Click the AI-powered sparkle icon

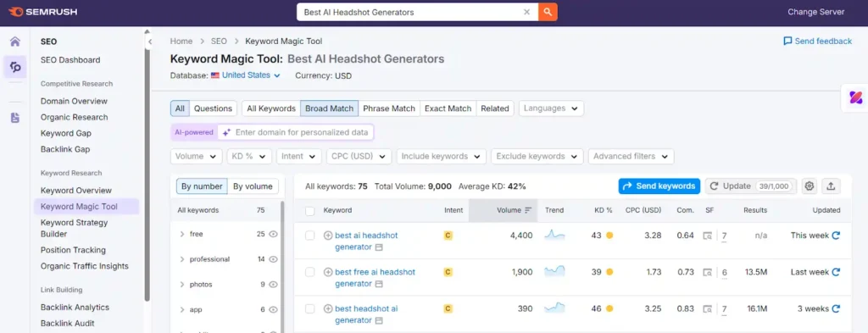coord(226,133)
